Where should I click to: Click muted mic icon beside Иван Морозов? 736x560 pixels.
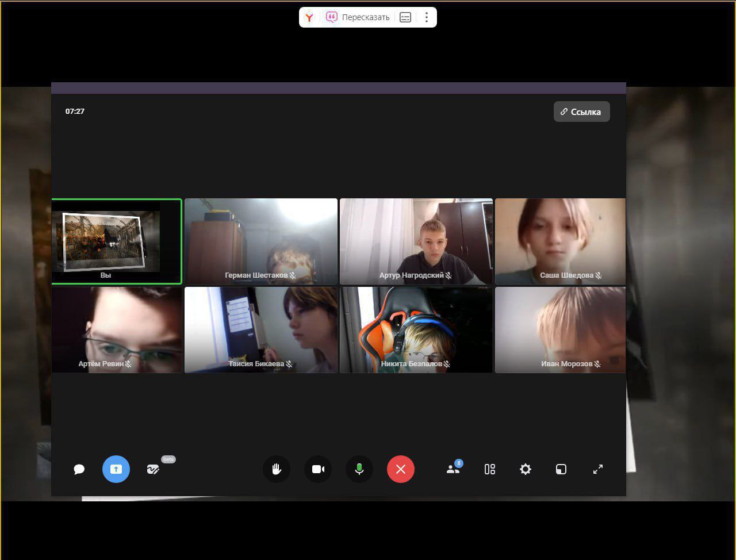click(x=597, y=364)
